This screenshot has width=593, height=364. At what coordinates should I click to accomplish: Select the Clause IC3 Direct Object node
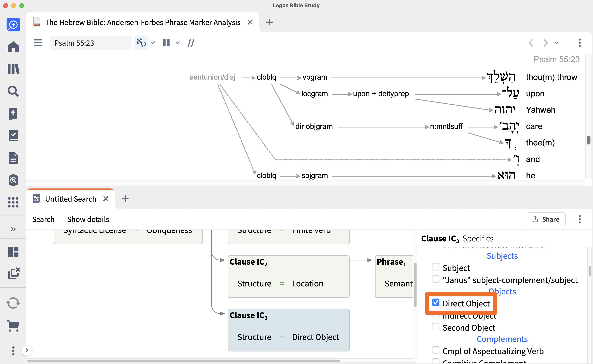(289, 330)
